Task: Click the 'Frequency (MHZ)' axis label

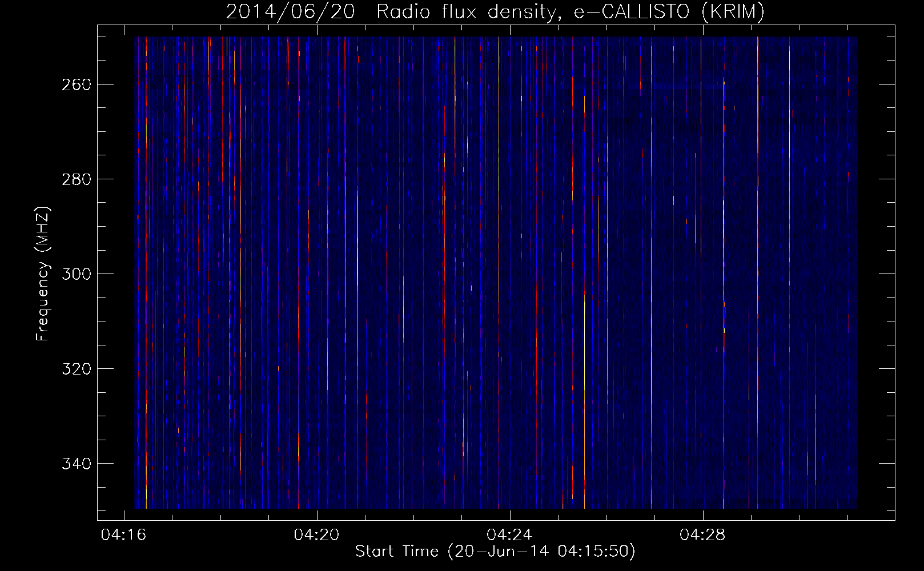Action: point(43,274)
